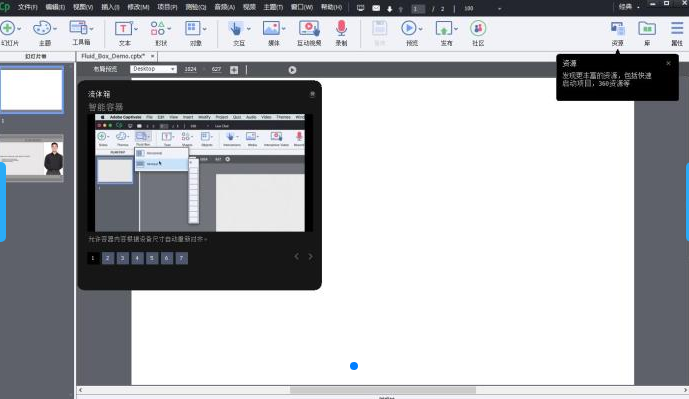Open the 插入(I) menu
The height and width of the screenshot is (399, 689).
110,7
